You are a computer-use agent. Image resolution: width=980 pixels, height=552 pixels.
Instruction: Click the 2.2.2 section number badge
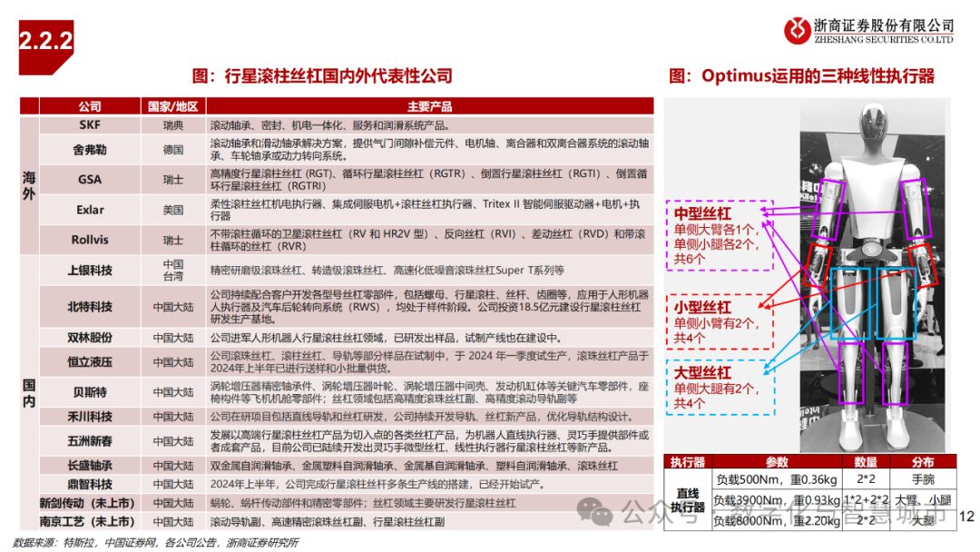click(x=46, y=46)
